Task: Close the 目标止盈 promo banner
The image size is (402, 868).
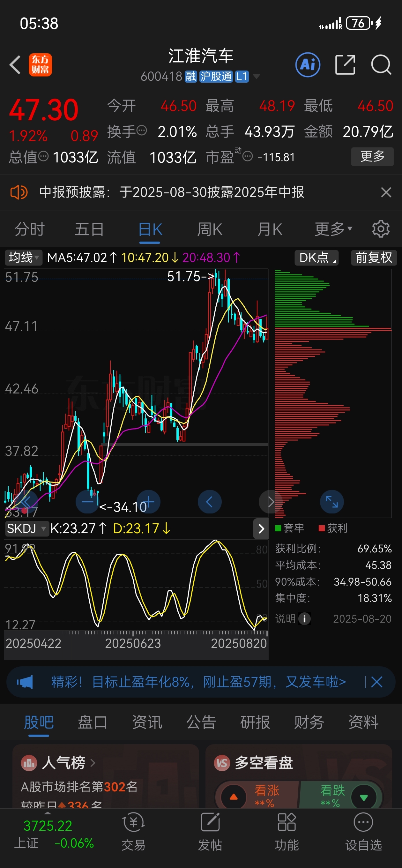Action: 377,682
